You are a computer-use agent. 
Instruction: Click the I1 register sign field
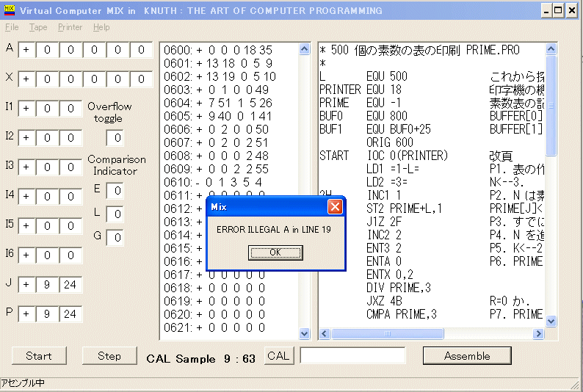(26, 109)
